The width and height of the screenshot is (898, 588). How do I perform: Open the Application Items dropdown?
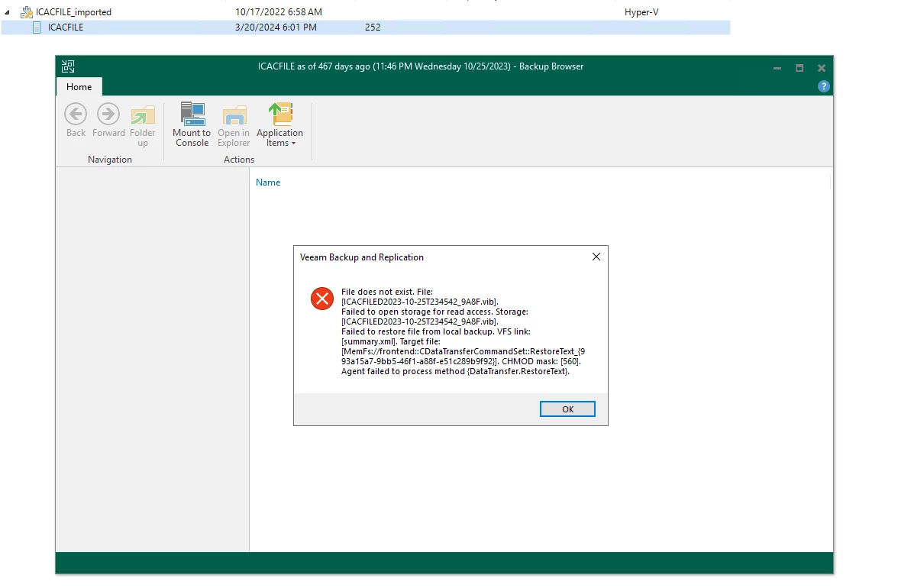[x=280, y=125]
